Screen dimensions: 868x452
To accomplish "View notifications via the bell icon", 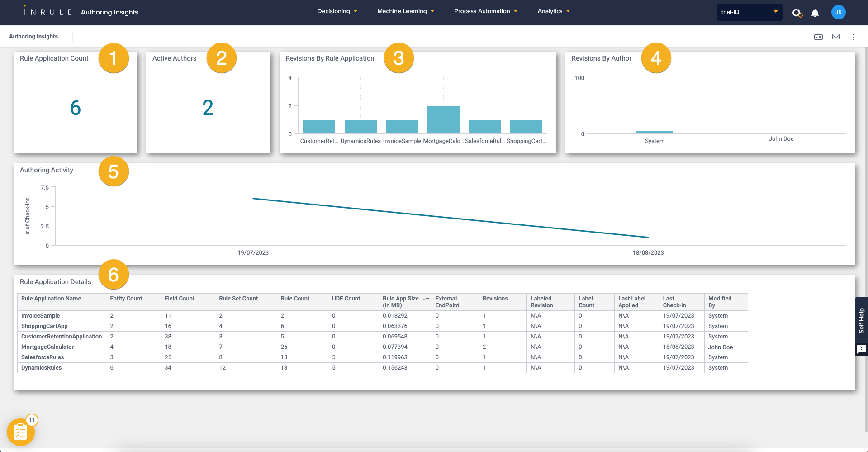I will point(815,12).
